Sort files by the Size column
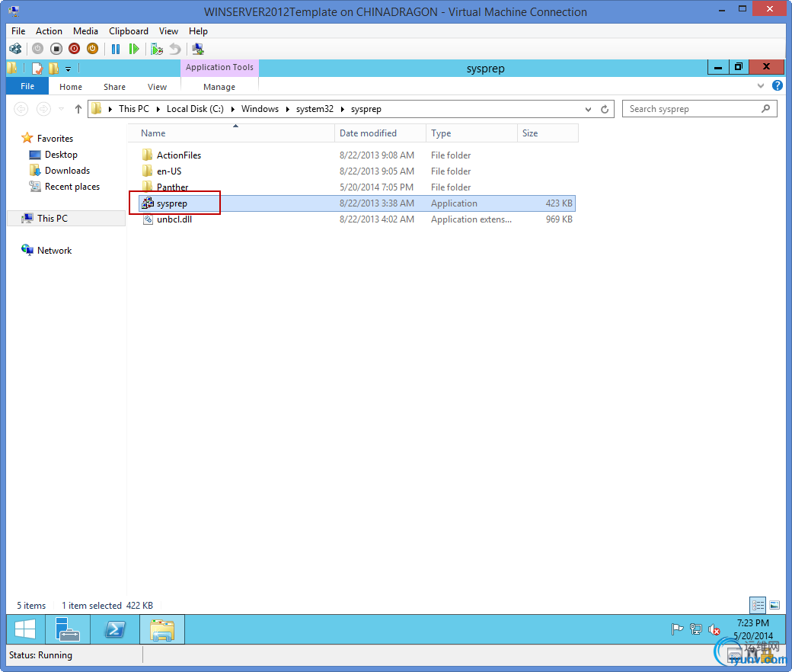 point(548,133)
